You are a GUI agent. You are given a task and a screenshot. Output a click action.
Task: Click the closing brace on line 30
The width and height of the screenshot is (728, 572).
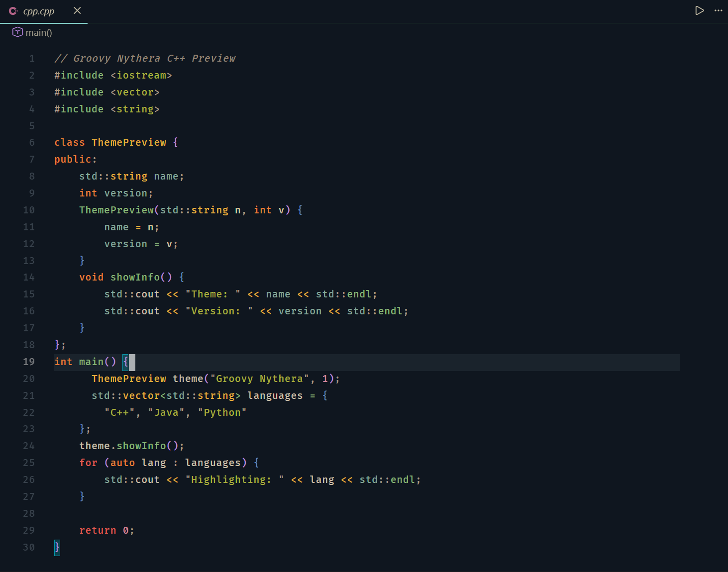57,547
